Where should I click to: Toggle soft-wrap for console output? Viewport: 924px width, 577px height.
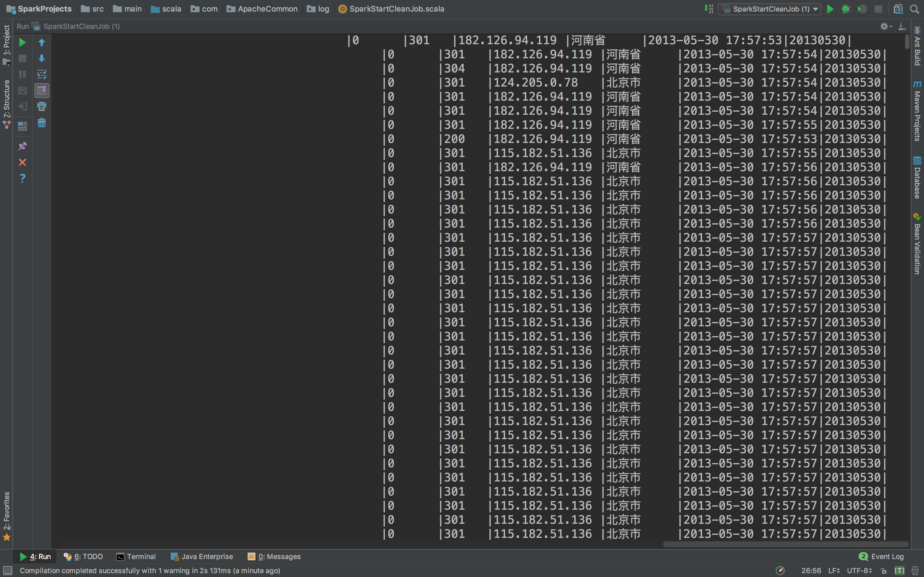click(42, 74)
